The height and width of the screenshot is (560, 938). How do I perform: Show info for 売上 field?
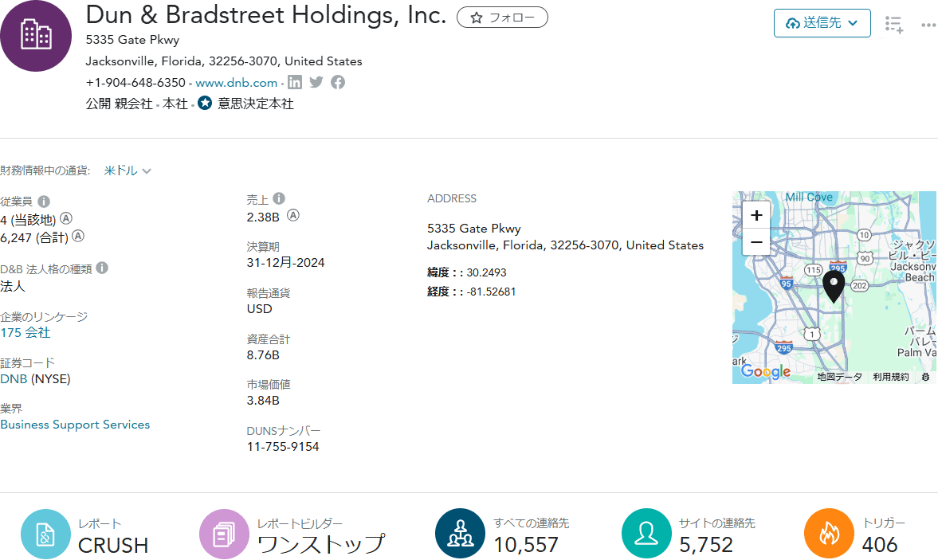point(279,198)
